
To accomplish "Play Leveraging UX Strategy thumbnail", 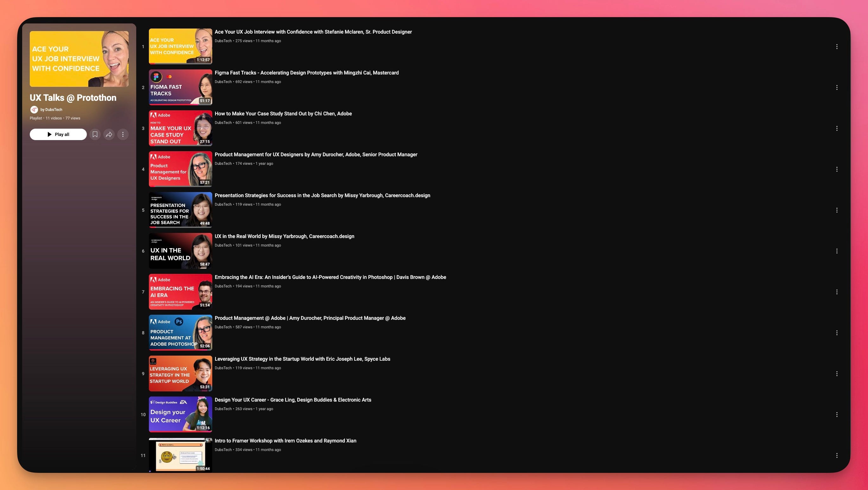I will coord(181,373).
